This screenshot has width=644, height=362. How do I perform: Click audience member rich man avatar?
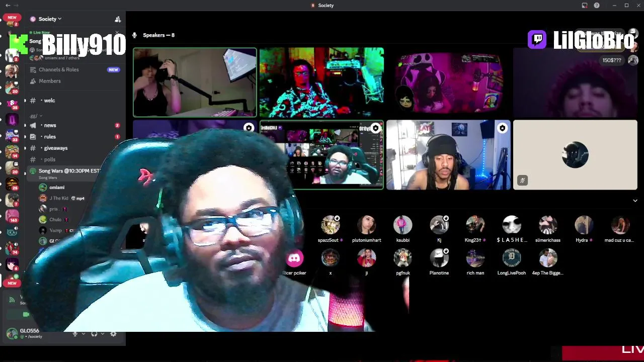coord(475,258)
